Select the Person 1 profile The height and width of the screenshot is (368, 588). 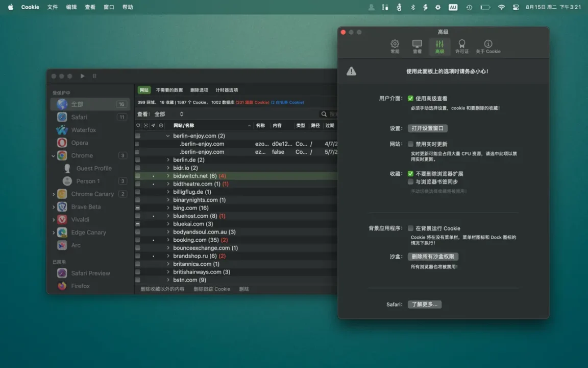click(90, 181)
